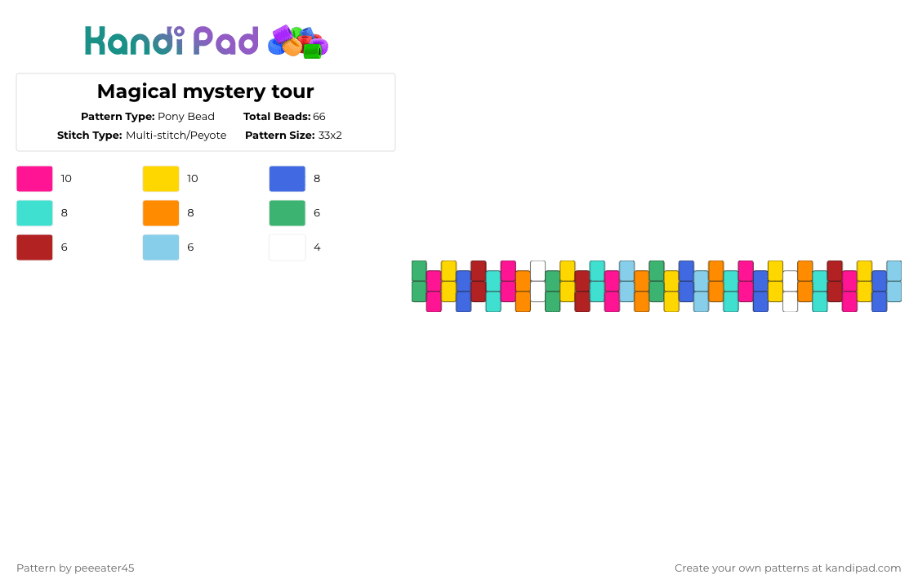
Task: Pick the yellow color swatch
Action: pyautogui.click(x=161, y=179)
